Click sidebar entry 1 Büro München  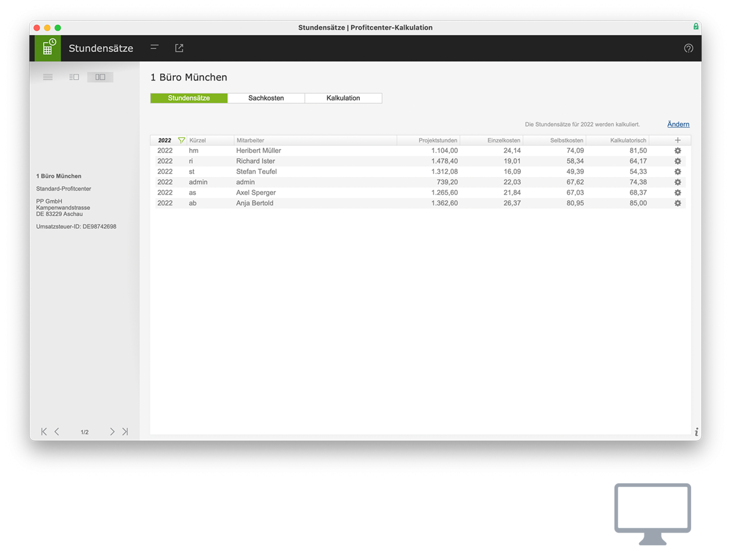(x=58, y=176)
